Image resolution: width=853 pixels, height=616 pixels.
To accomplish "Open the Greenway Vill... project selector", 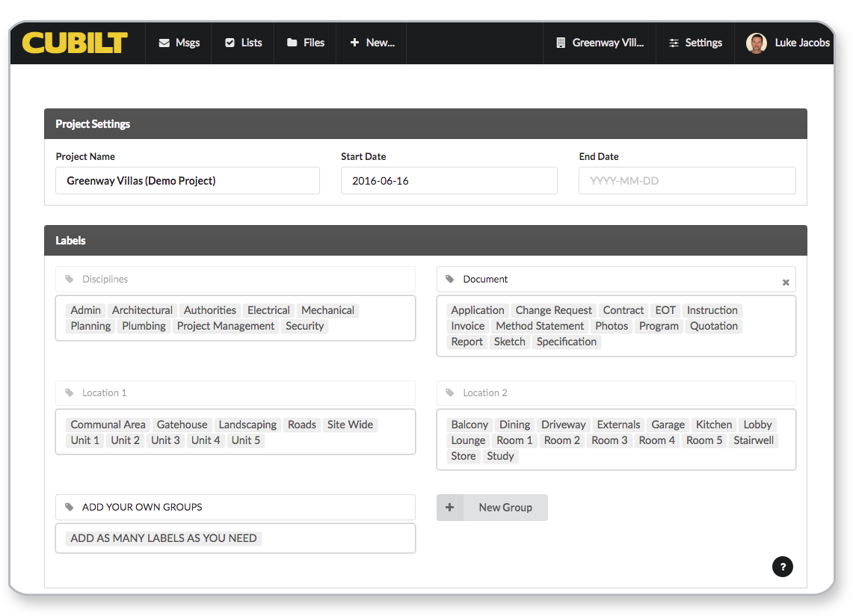I will pyautogui.click(x=600, y=43).
